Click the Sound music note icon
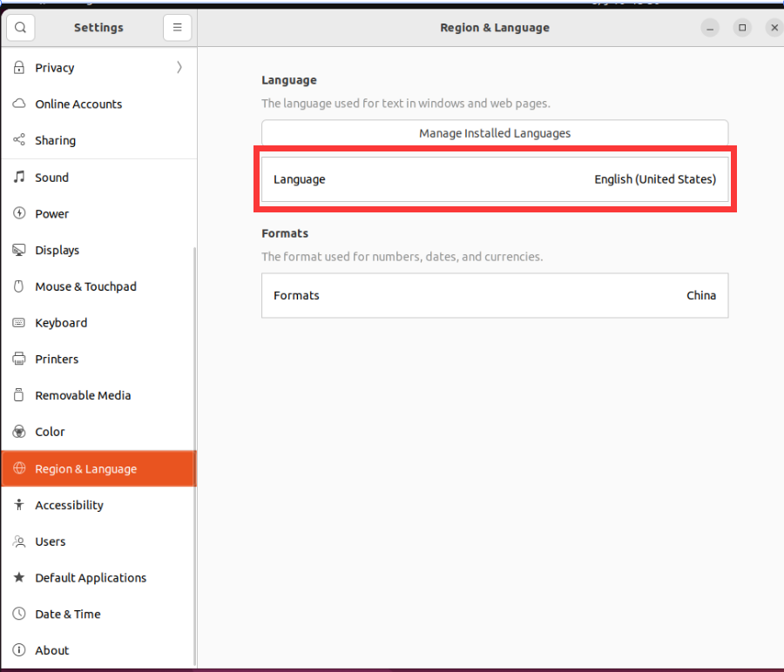This screenshot has width=784, height=672. click(19, 178)
